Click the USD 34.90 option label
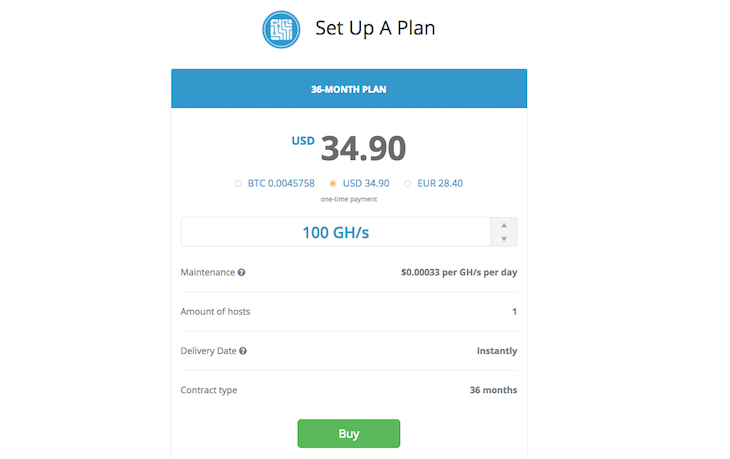The height and width of the screenshot is (459, 730). click(x=366, y=183)
